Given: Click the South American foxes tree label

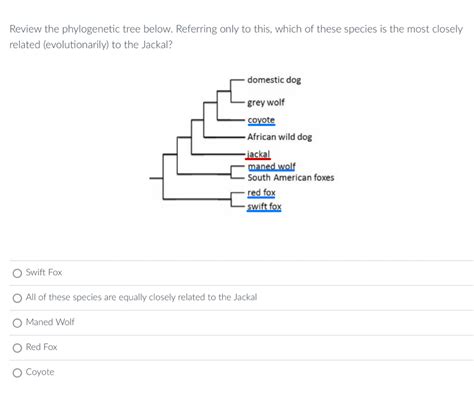Looking at the screenshot, I should pyautogui.click(x=291, y=178).
